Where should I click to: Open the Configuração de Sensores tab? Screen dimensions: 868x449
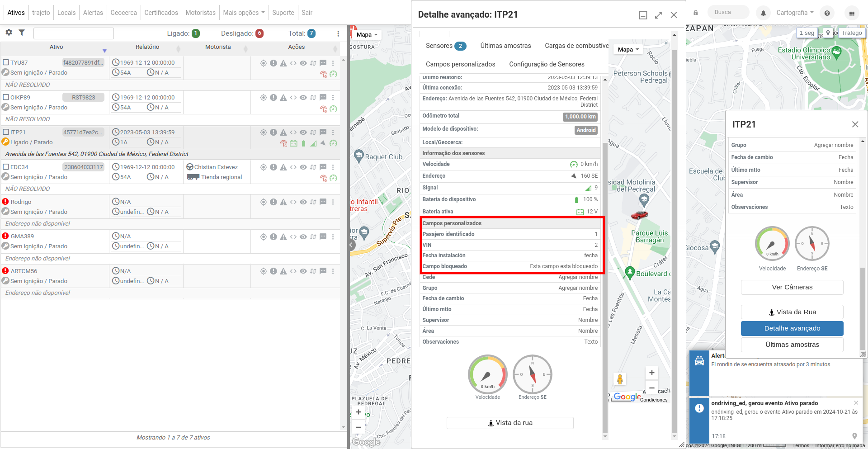547,64
